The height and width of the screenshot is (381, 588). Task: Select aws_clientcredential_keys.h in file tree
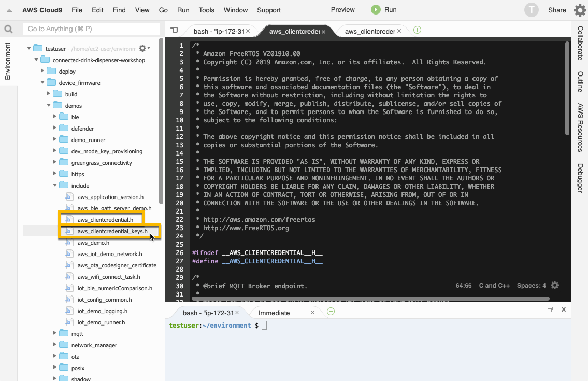[x=112, y=231]
